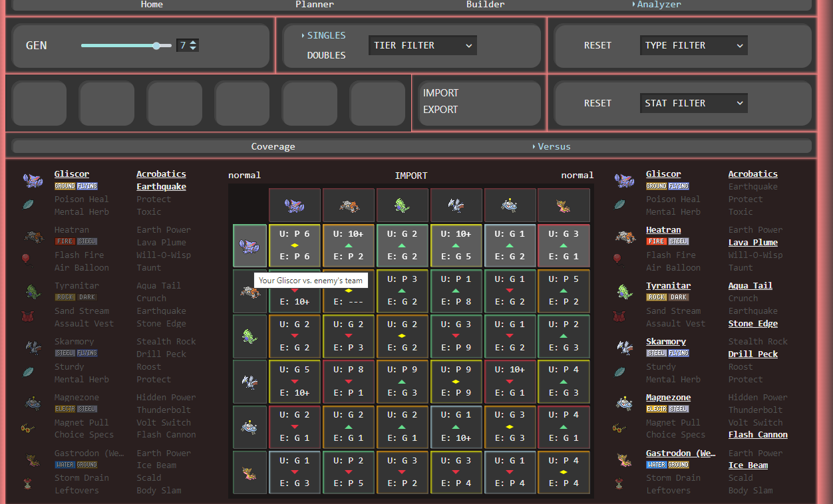833x504 pixels.
Task: Click Skarmory sprite in right enemy list
Action: tap(624, 348)
